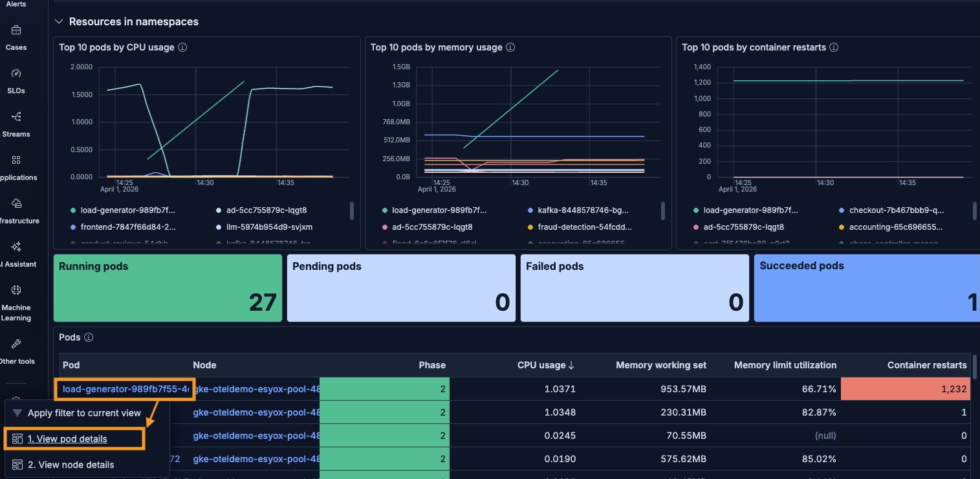980x479 pixels.
Task: Click the container restarts legend scrollbar
Action: tap(975, 211)
